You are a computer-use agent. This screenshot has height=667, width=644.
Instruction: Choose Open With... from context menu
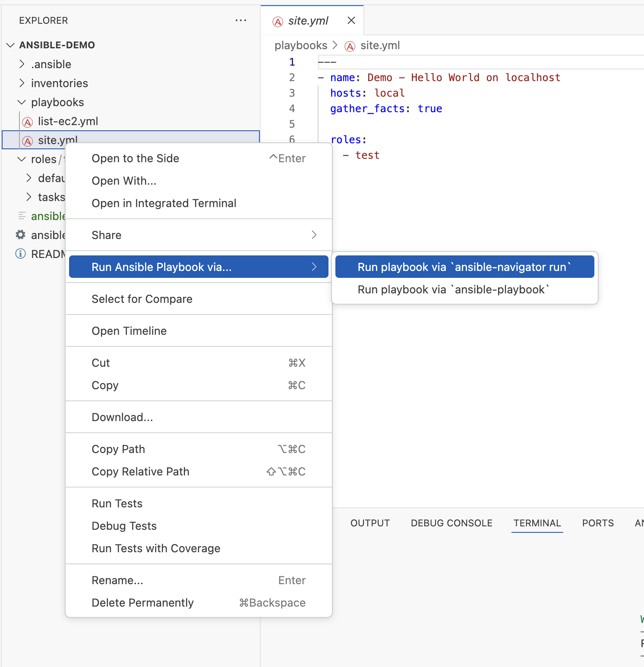click(x=199, y=181)
